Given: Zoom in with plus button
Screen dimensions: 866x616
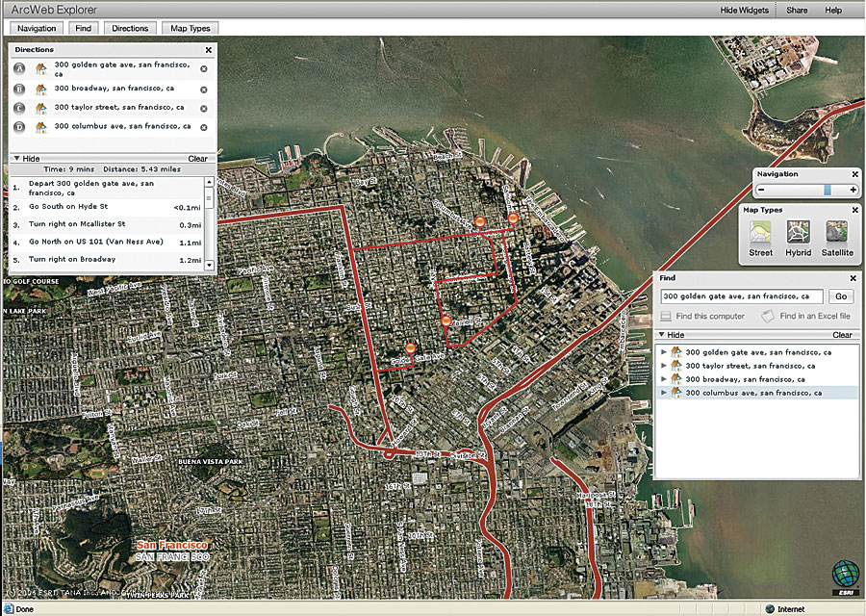Looking at the screenshot, I should click(853, 190).
